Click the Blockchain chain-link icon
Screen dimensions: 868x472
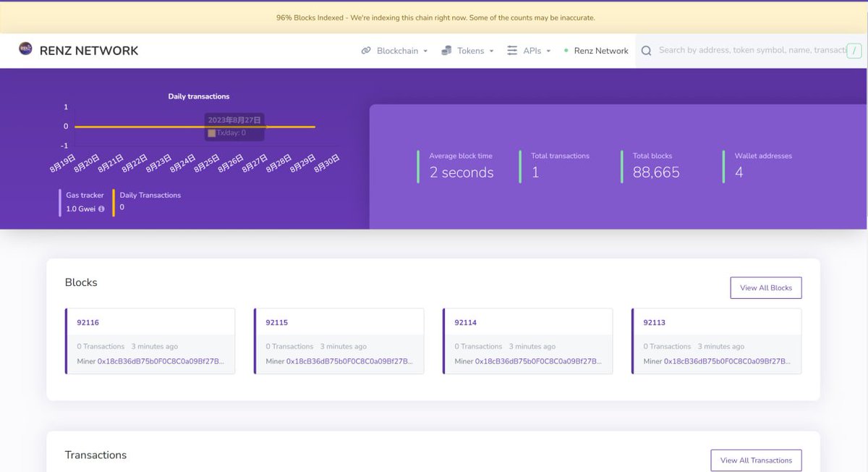coord(366,51)
